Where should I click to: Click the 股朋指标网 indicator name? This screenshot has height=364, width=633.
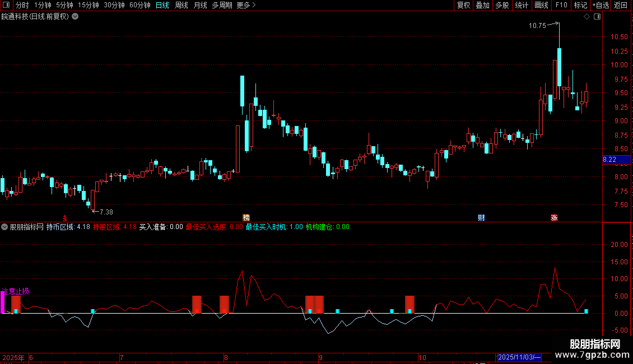tap(27, 227)
